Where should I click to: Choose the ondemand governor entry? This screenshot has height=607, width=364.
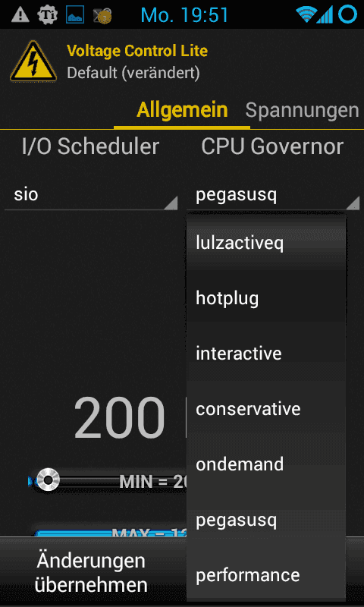(x=266, y=464)
